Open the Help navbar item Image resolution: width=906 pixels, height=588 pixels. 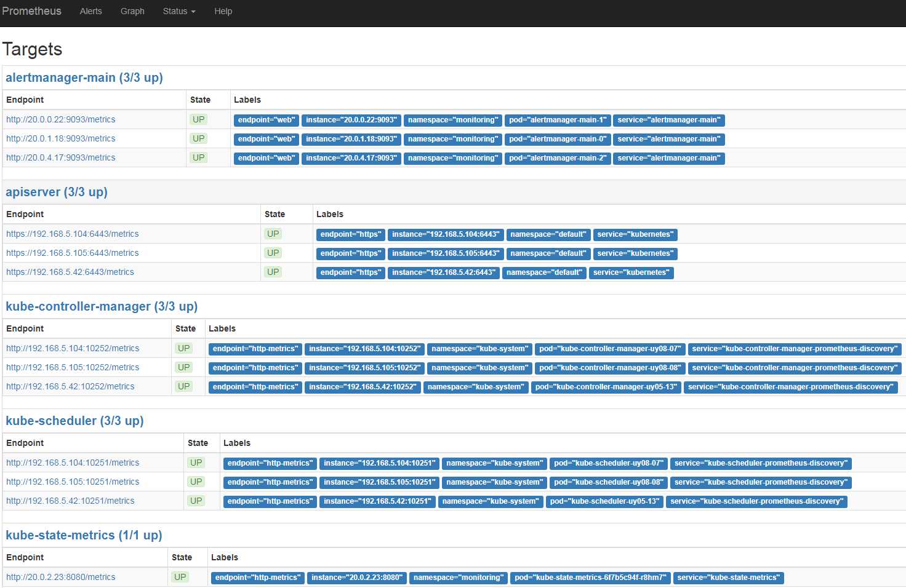223,11
